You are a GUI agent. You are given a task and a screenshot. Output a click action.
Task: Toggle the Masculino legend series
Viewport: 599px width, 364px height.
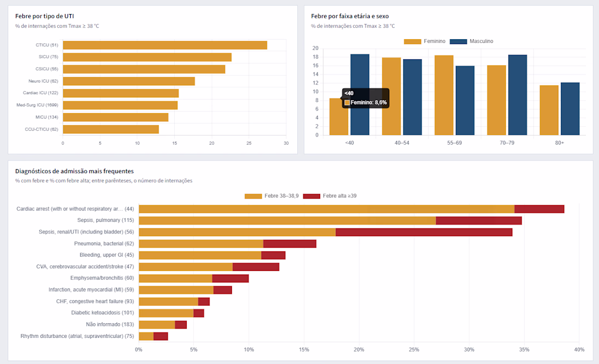tap(472, 41)
